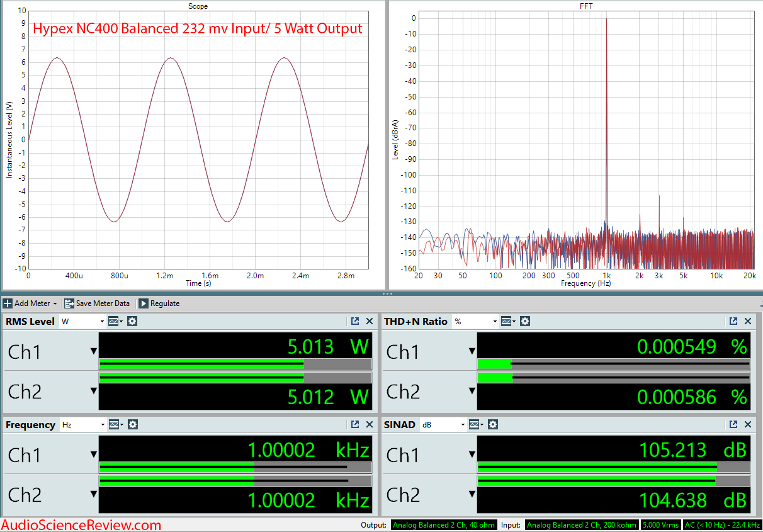The image size is (763, 532).
Task: Open RMS Level unit dropdown showing W
Action: point(82,321)
